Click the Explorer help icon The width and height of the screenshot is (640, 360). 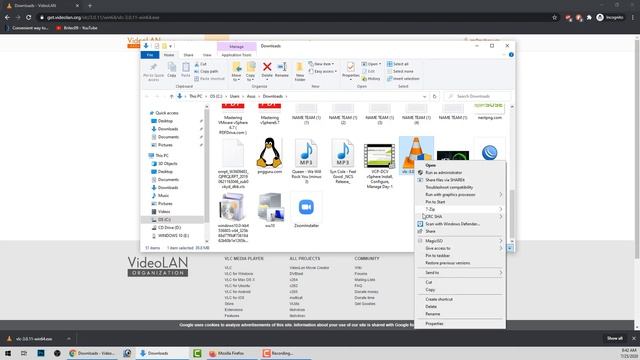pos(511,55)
